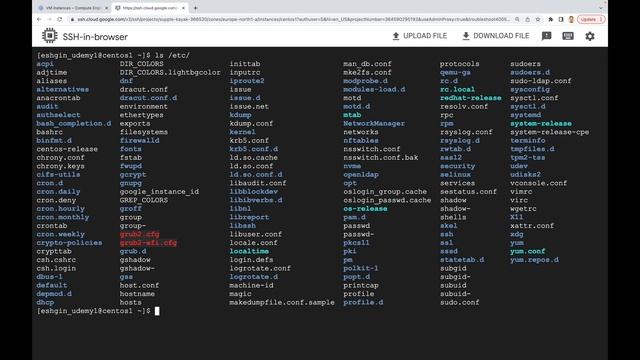Click the 'NetworkManager' directory name
Viewport: 640px width, 360px height.
[x=374, y=124]
